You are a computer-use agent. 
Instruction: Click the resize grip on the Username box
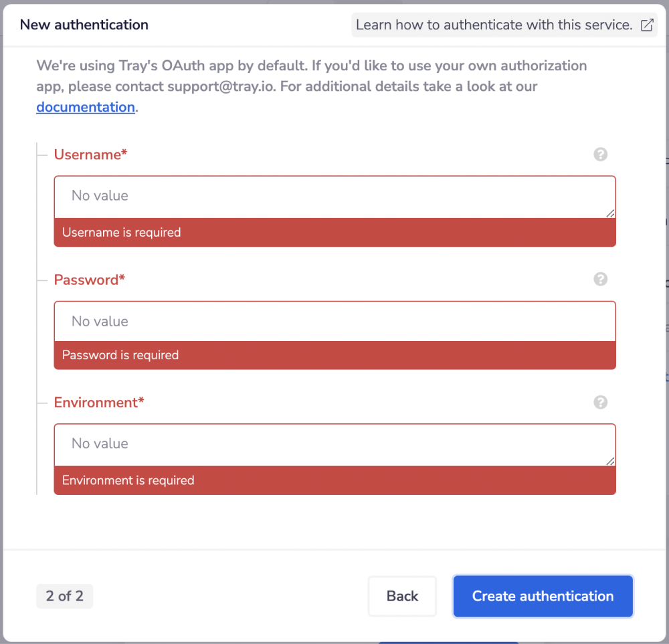pos(611,214)
